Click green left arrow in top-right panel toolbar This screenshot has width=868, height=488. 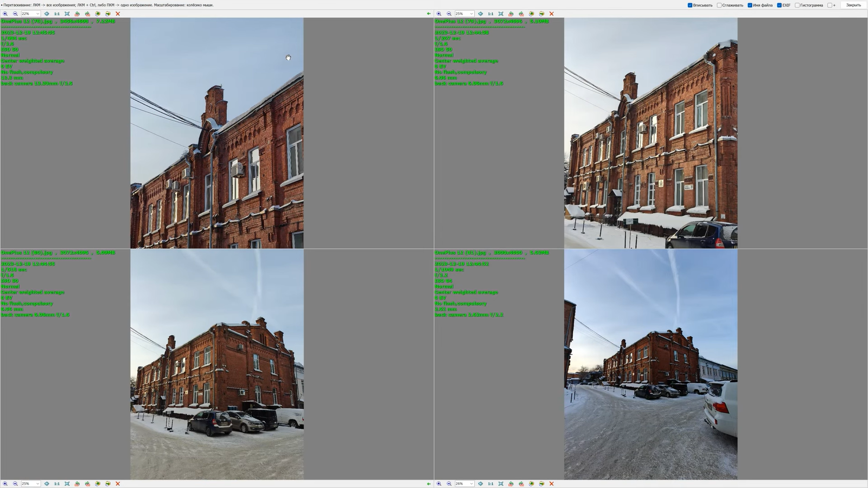[x=429, y=14]
